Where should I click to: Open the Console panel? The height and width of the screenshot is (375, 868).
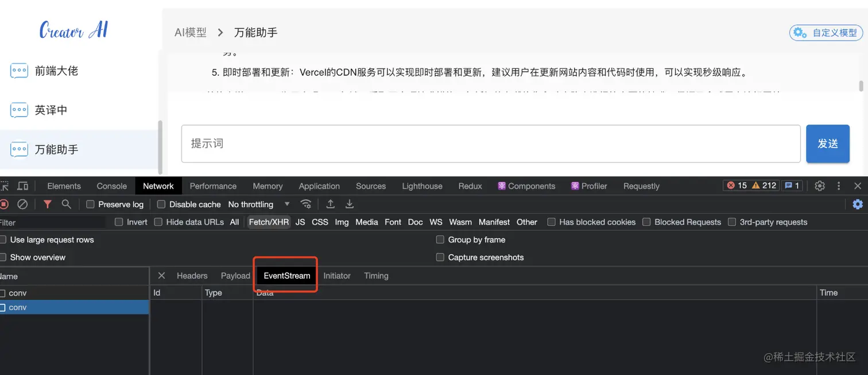tap(111, 185)
